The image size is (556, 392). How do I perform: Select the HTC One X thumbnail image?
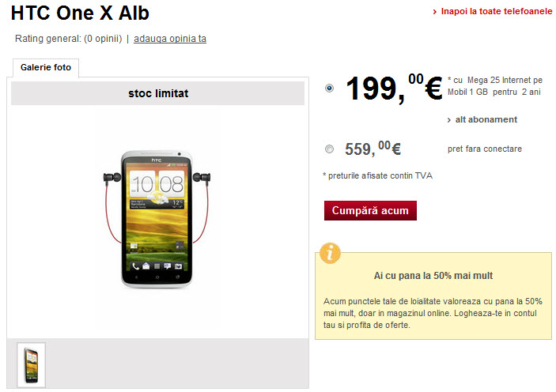point(31,365)
